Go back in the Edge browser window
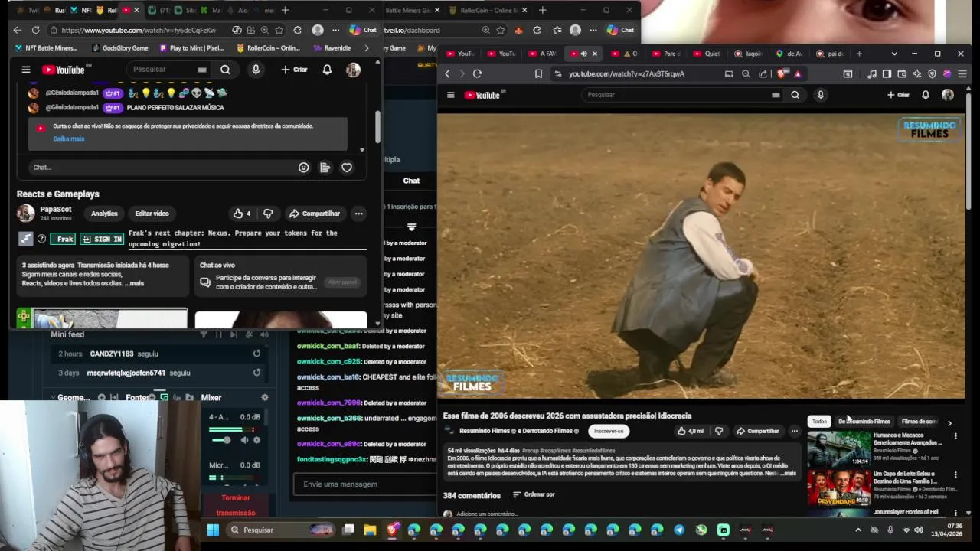This screenshot has width=980, height=551. tap(17, 30)
